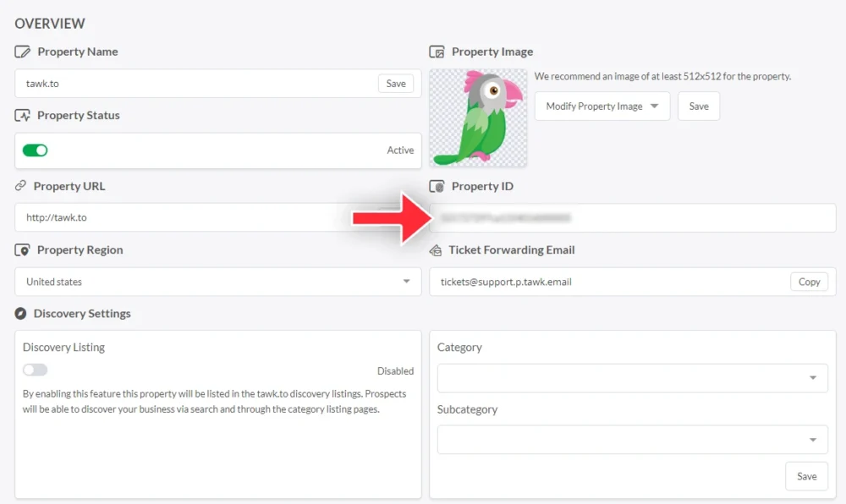Save the category settings
846x504 pixels.
(x=806, y=476)
